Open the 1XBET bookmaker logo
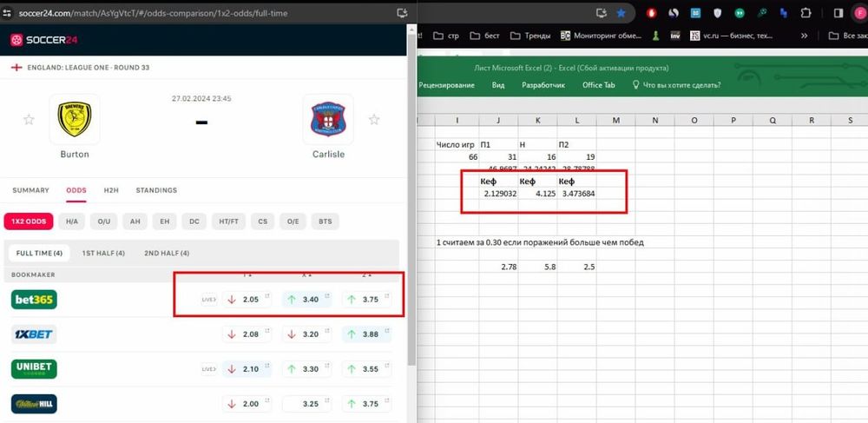The height and width of the screenshot is (423, 868). click(x=34, y=334)
